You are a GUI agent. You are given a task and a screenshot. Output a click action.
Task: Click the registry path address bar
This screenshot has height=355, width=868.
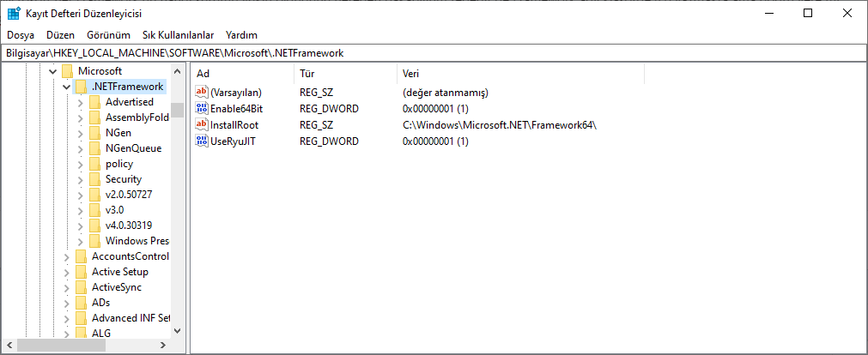click(434, 52)
